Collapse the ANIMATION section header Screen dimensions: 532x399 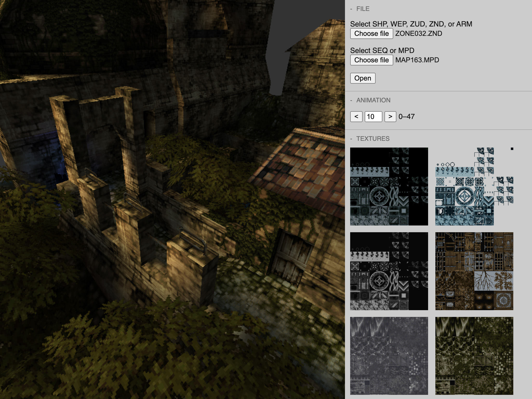(373, 100)
